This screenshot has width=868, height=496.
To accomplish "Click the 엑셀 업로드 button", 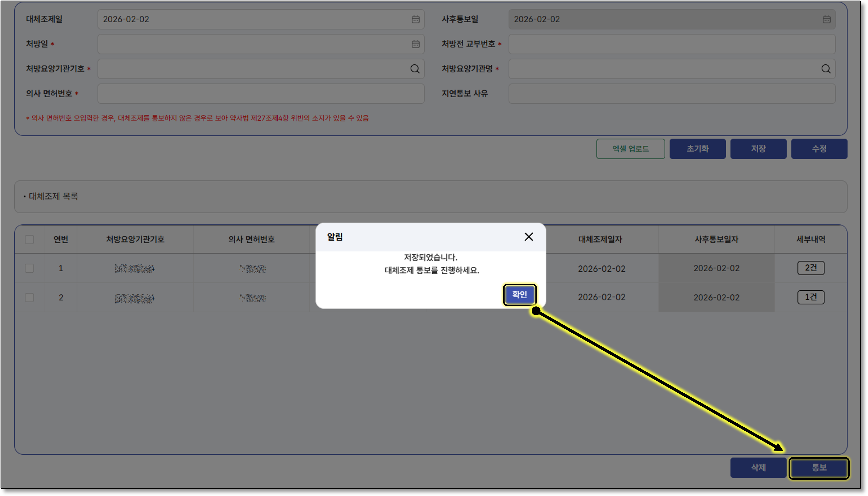I will pyautogui.click(x=630, y=149).
